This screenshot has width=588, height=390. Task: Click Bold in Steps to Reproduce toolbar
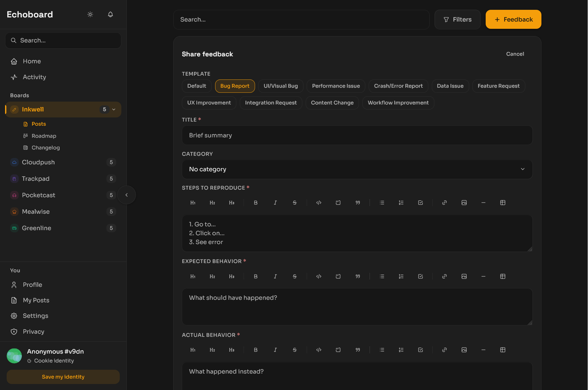click(x=256, y=203)
